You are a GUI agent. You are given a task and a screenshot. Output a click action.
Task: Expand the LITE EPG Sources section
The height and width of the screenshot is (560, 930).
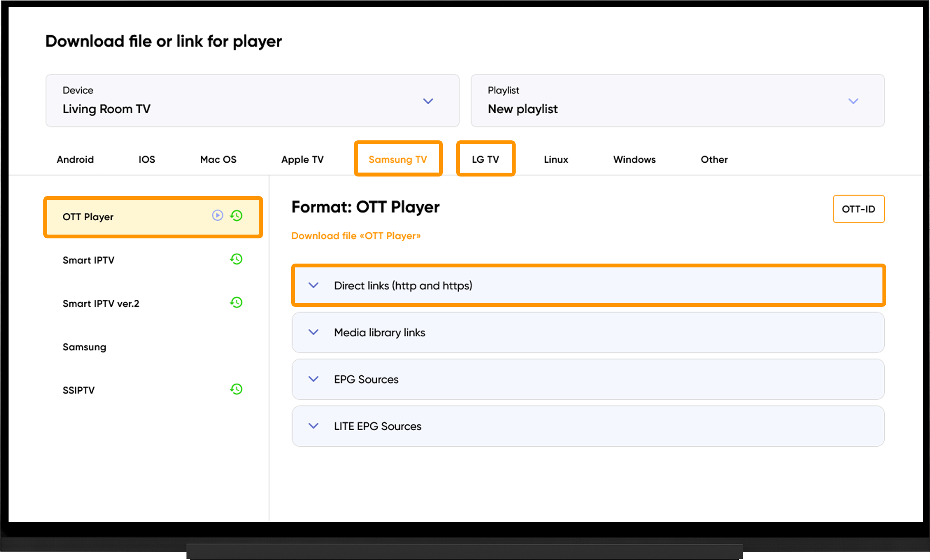pos(588,426)
